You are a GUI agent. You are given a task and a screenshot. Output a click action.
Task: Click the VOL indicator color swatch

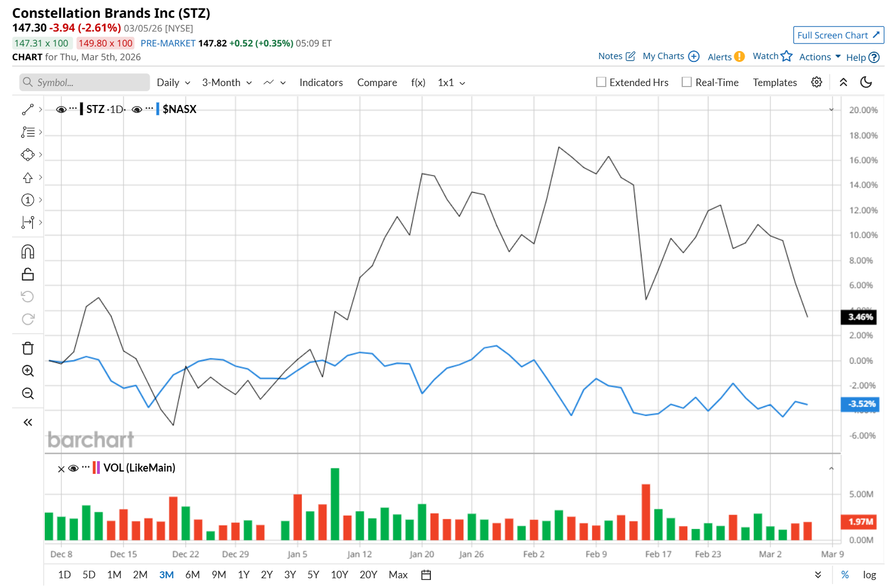coord(96,468)
